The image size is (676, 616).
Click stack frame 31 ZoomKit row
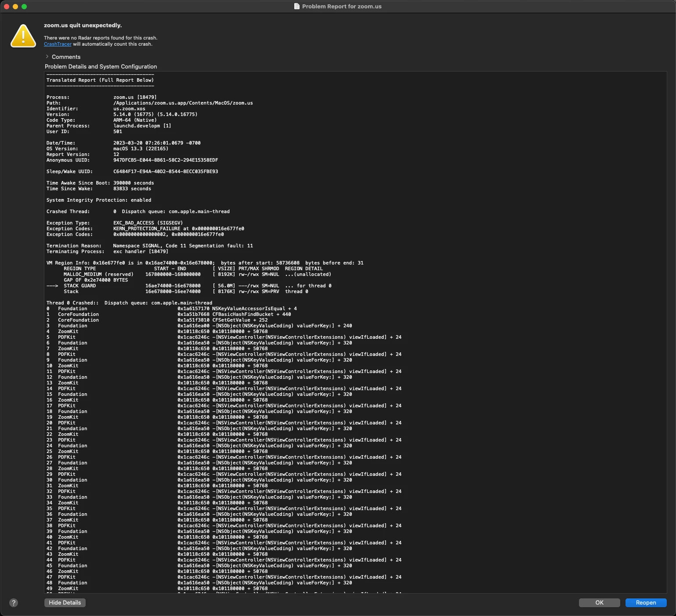157,486
